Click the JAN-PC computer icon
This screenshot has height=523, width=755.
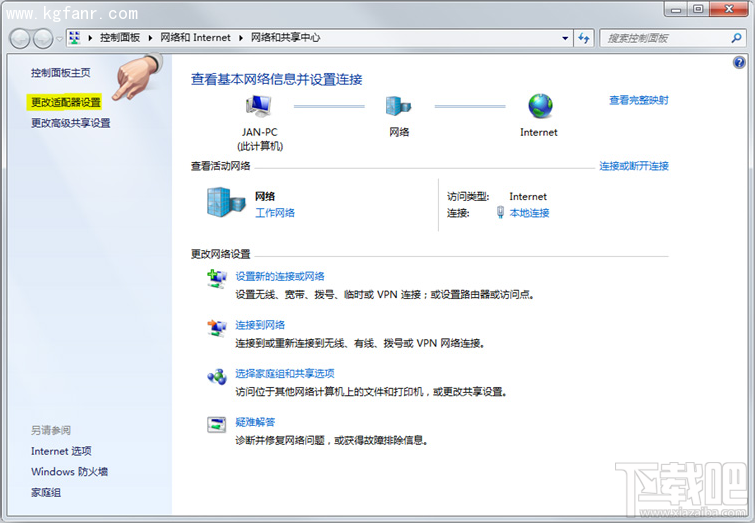[259, 106]
